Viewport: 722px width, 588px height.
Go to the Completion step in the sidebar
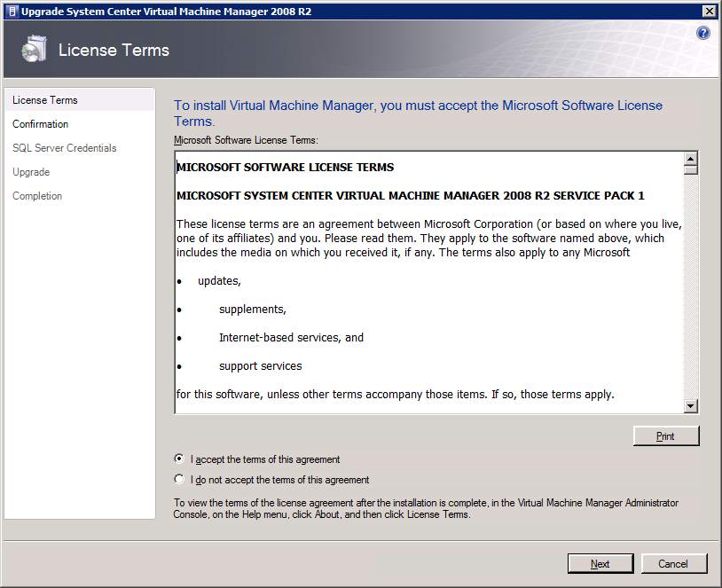click(37, 196)
